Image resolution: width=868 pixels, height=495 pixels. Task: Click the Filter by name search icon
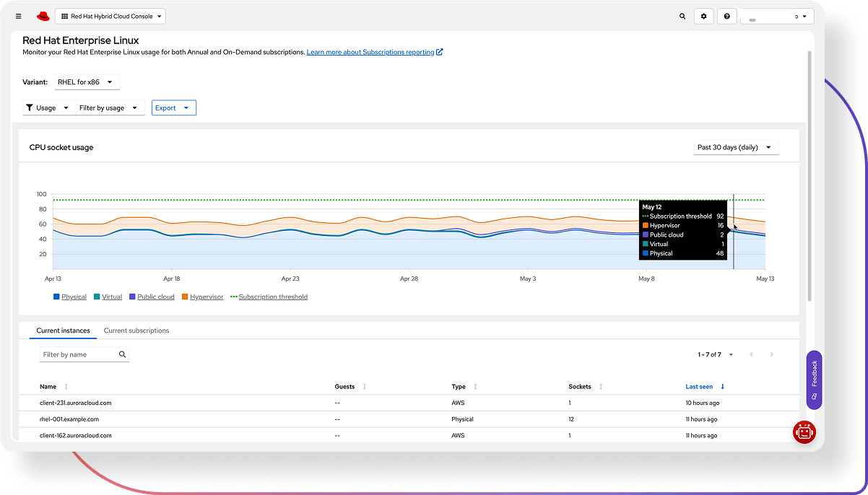click(x=122, y=354)
